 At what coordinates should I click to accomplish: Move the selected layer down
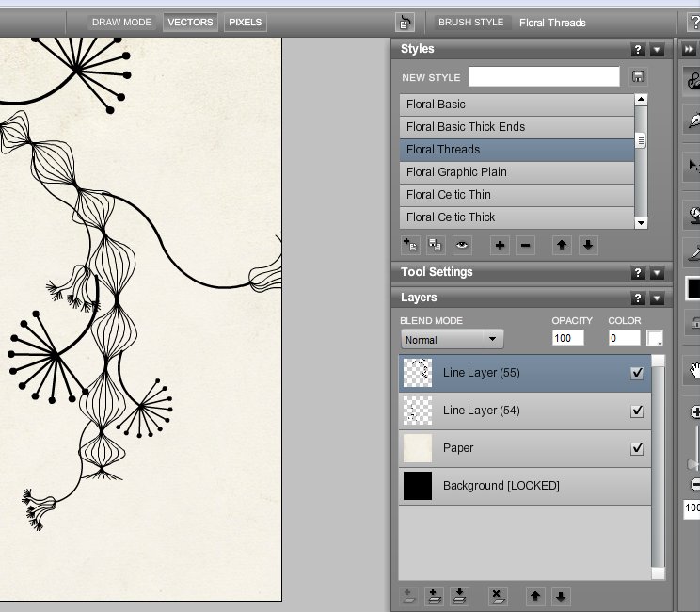click(561, 596)
